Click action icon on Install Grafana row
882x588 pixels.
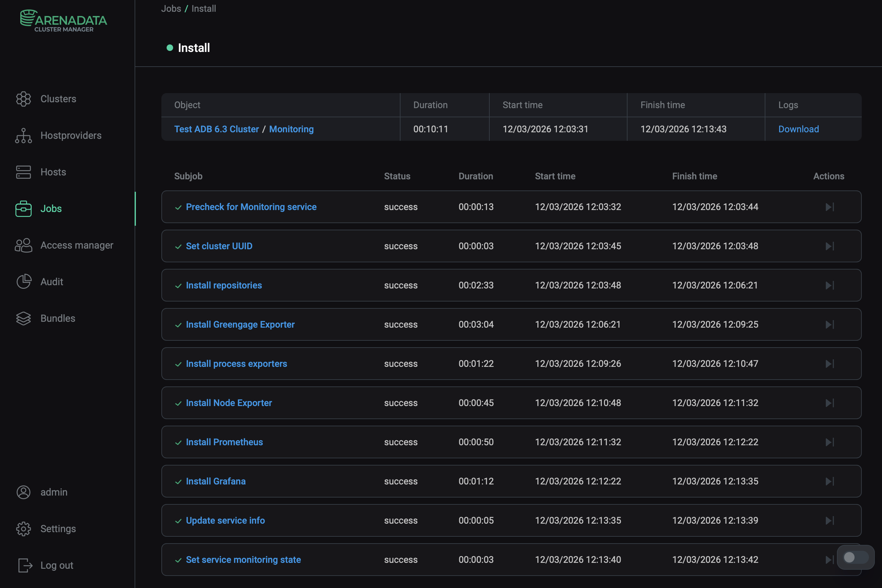(x=829, y=481)
